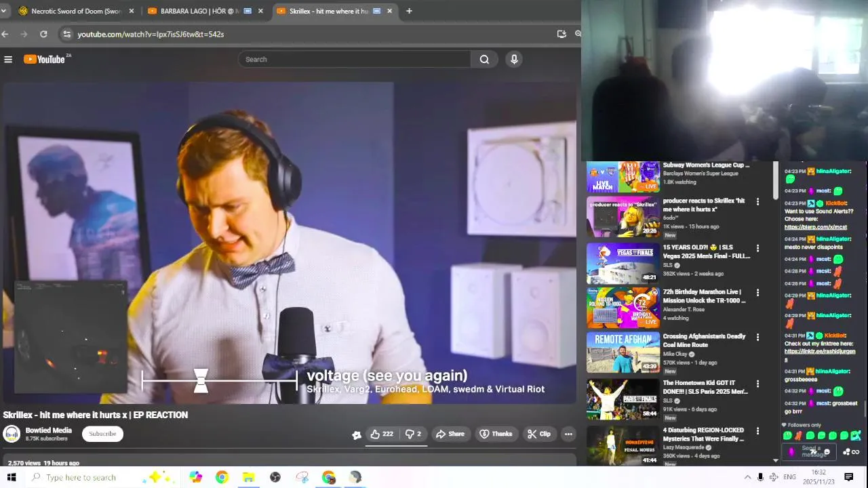Screen dimensions: 868x488
Task: Open a new browser tab
Action: (409, 11)
